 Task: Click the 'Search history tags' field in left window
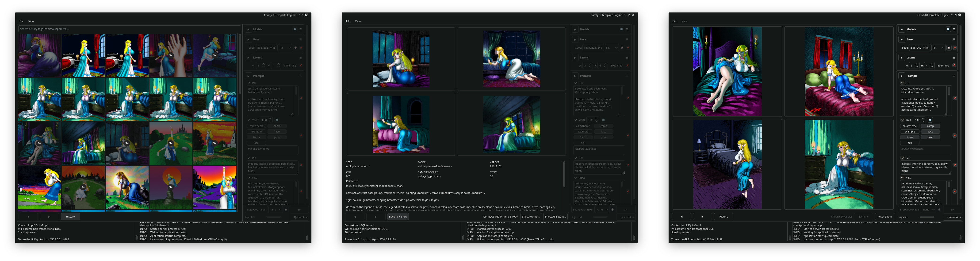129,29
